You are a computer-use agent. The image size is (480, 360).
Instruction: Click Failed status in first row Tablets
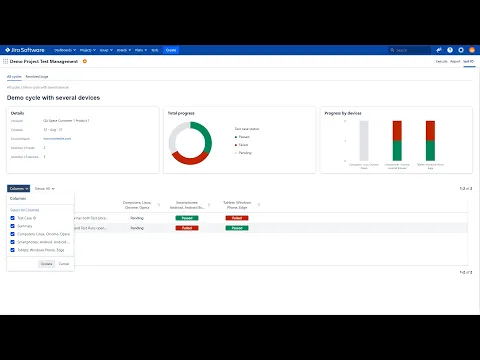coord(237,218)
